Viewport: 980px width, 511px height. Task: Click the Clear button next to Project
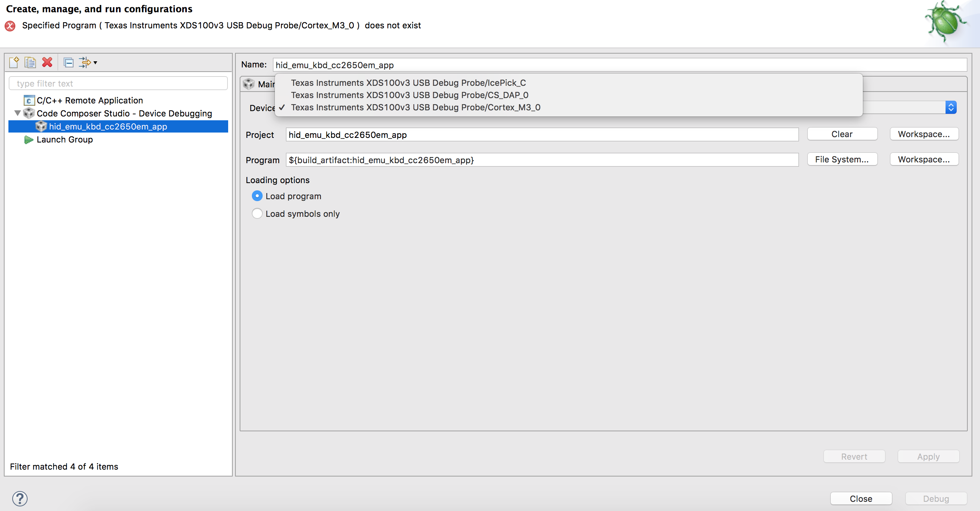click(842, 134)
